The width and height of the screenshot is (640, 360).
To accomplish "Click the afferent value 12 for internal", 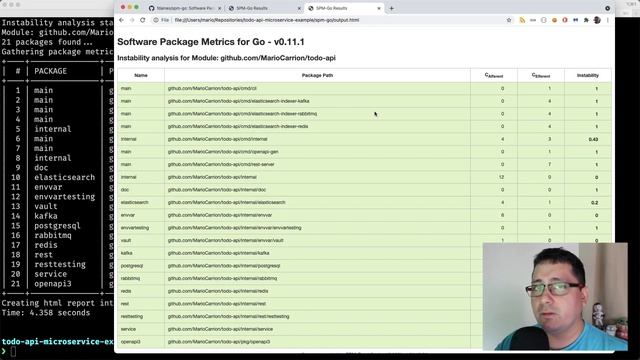I will (501, 177).
